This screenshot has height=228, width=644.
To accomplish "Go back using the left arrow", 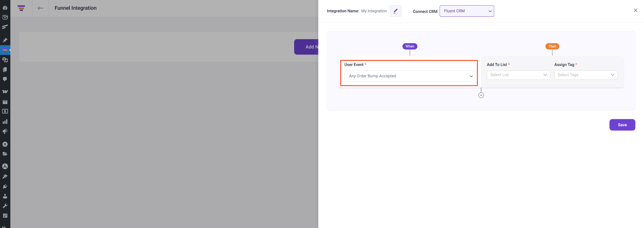I will click(x=41, y=8).
